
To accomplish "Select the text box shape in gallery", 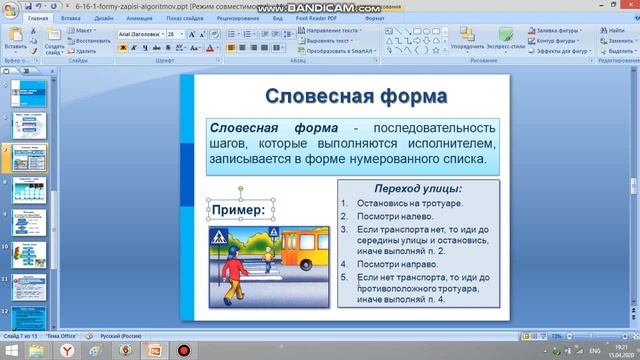I will [x=389, y=31].
